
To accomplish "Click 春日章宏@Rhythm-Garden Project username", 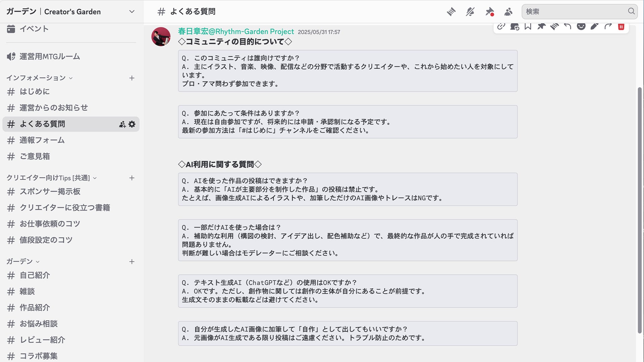I will (x=236, y=32).
